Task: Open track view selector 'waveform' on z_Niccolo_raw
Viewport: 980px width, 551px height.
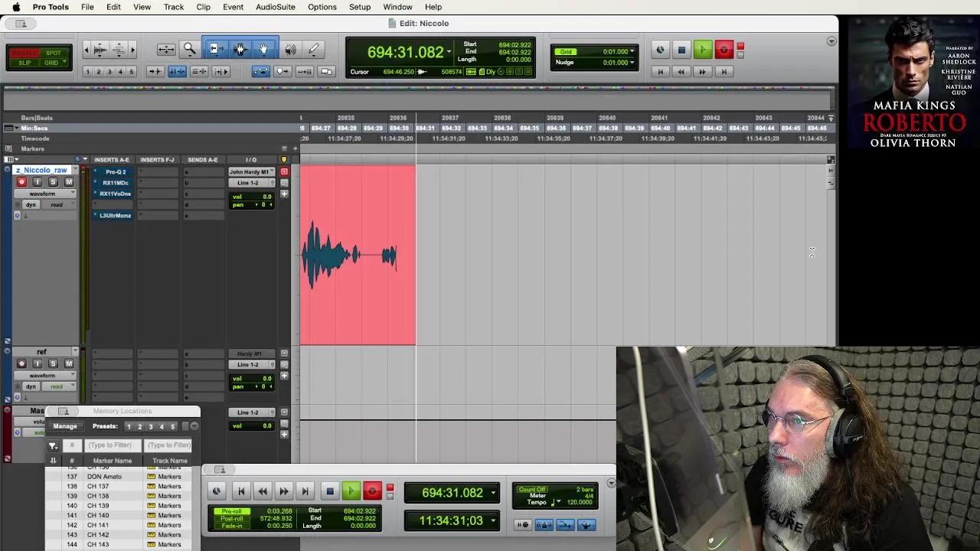Action: tap(44, 194)
